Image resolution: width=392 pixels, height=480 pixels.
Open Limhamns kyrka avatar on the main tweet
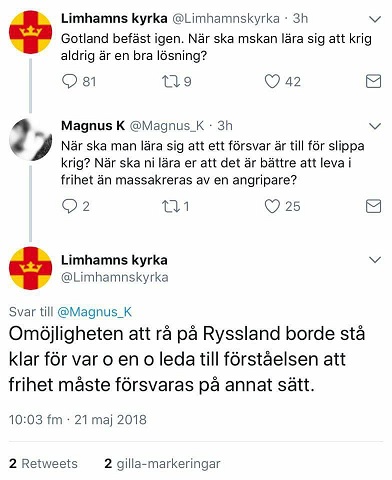click(30, 268)
